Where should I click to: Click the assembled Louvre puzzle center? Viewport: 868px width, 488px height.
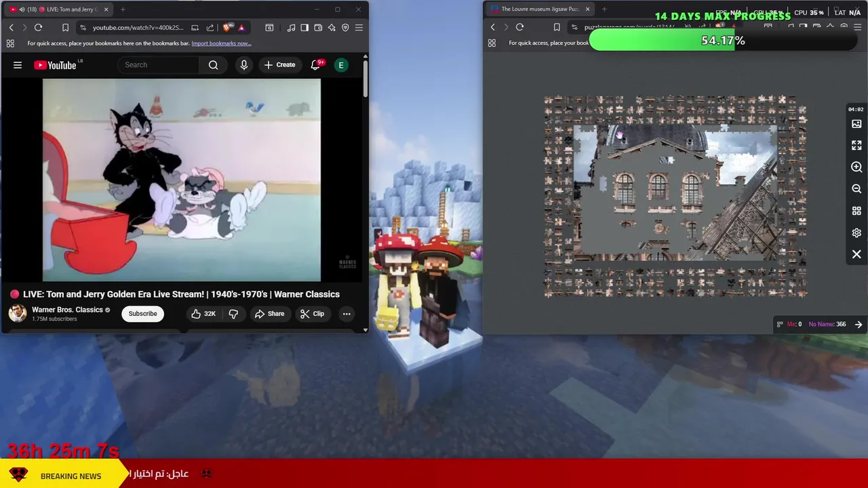coord(675,192)
